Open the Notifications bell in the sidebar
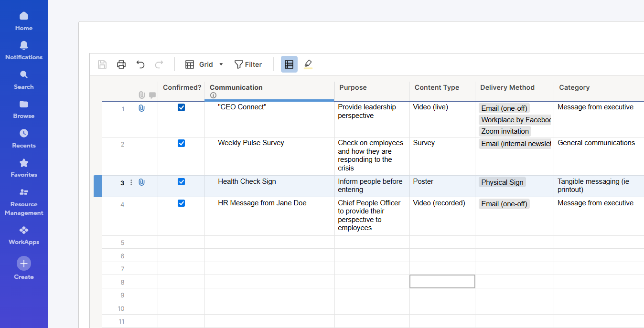Viewport: 644px width, 328px height. [23, 45]
